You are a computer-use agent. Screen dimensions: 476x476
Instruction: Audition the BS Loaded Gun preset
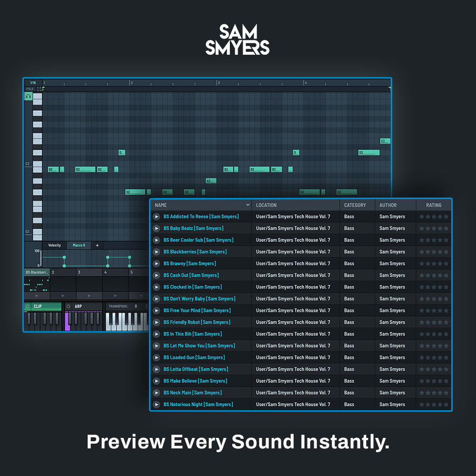(156, 357)
